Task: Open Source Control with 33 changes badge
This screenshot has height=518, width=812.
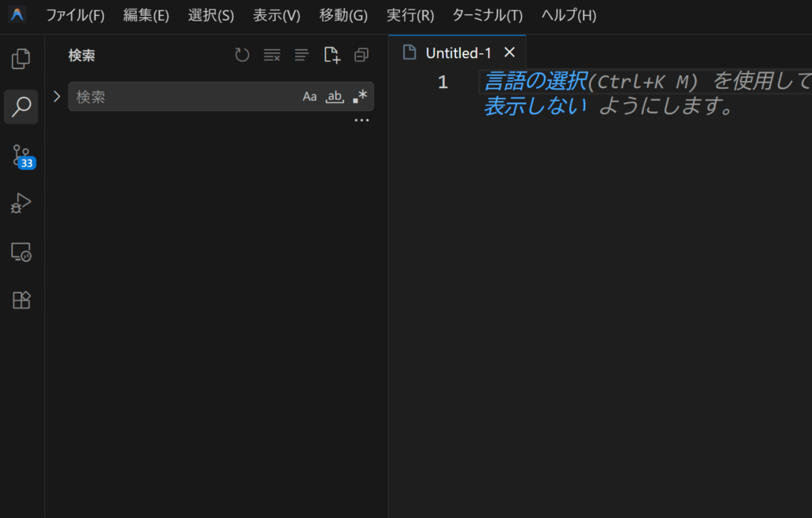Action: pos(22,156)
